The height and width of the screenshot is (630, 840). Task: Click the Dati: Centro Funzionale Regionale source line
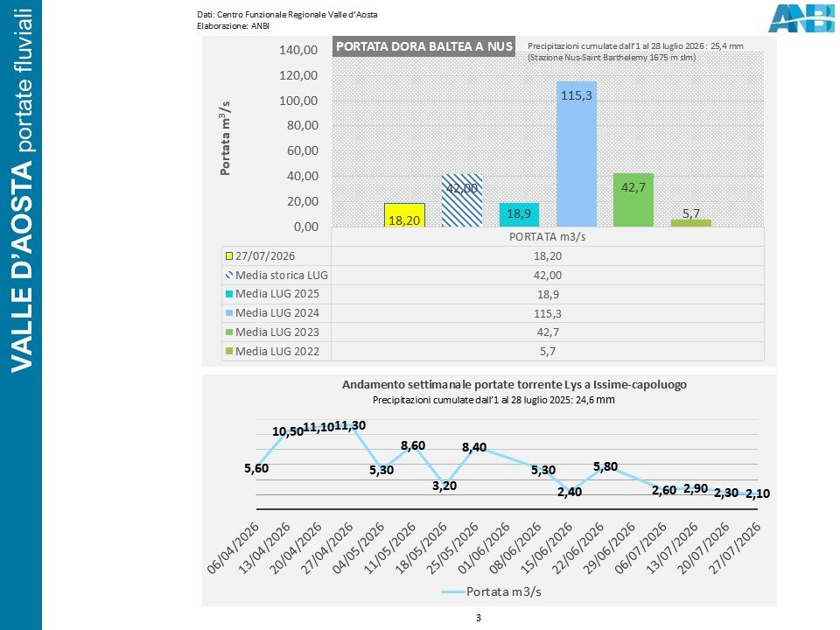click(287, 15)
